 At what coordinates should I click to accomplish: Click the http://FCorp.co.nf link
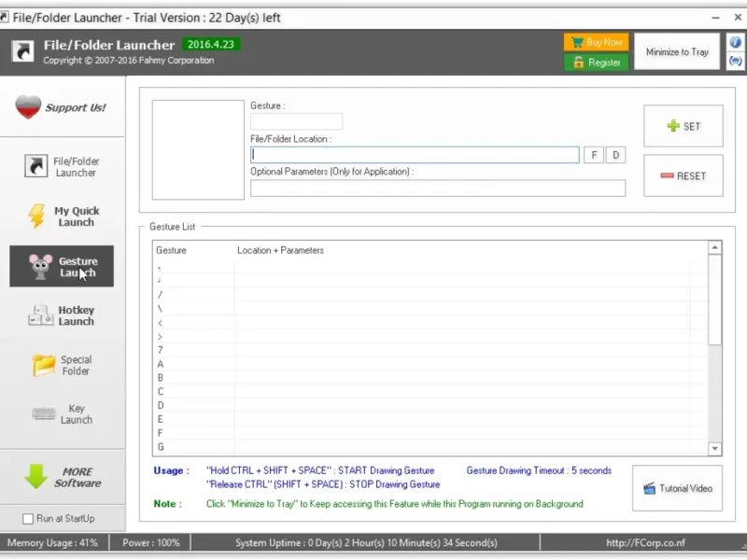point(645,543)
